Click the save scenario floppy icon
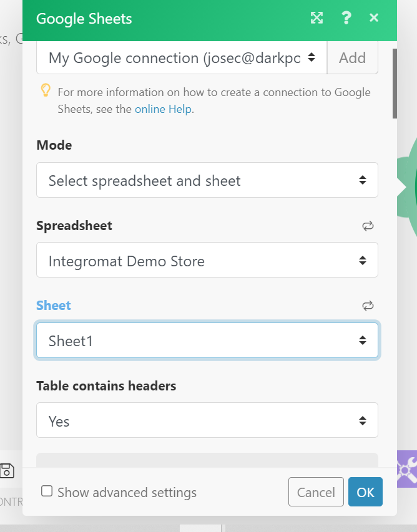The width and height of the screenshot is (417, 532). click(7, 471)
